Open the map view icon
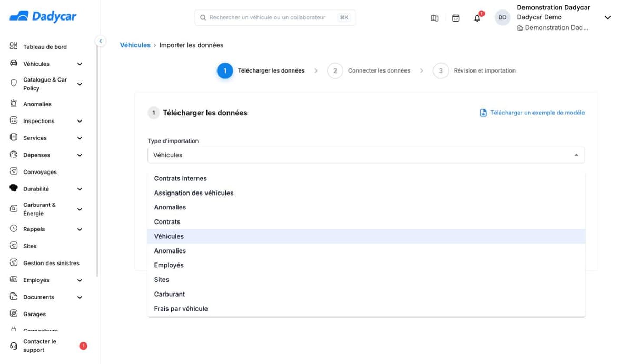 click(x=434, y=18)
